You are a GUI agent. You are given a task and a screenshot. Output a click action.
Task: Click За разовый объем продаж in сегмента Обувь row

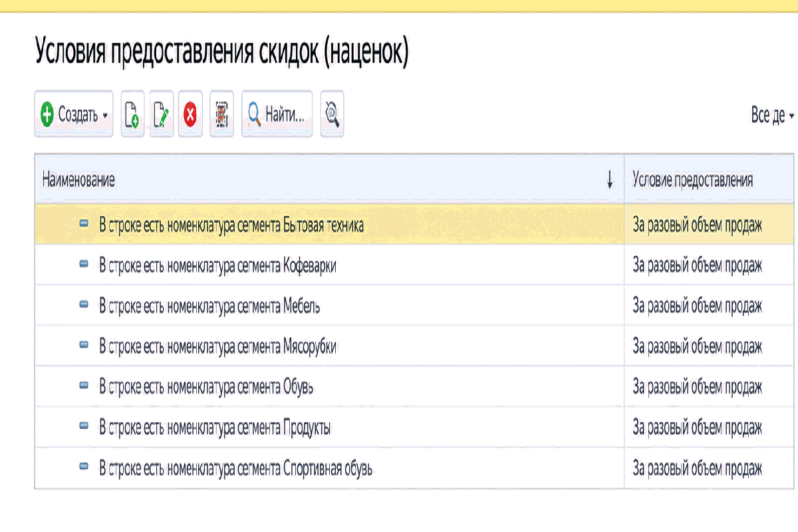[x=697, y=387]
